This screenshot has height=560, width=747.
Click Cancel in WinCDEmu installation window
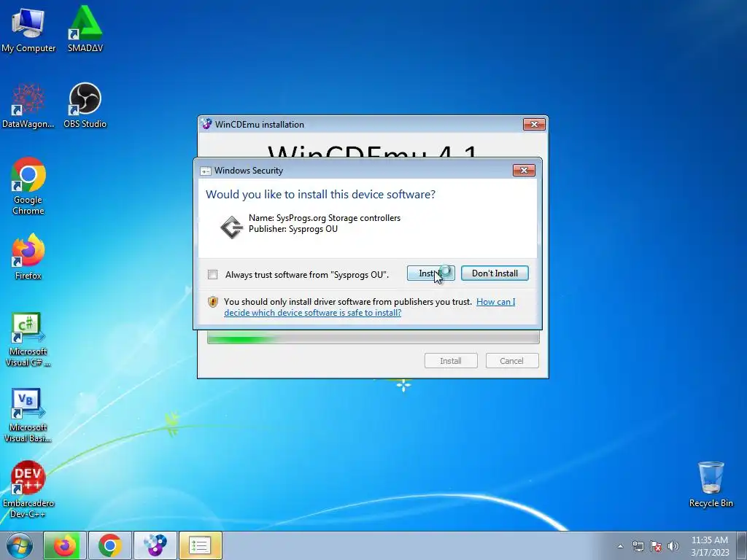click(511, 361)
